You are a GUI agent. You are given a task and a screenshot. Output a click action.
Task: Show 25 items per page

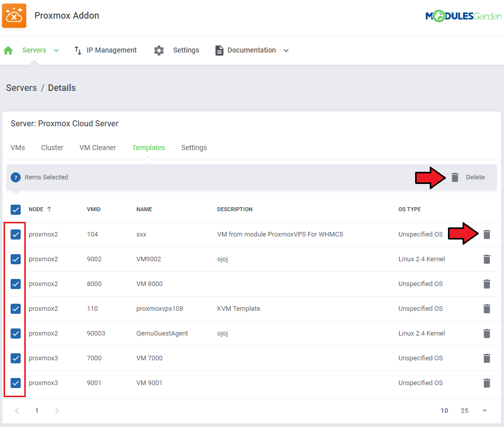click(465, 411)
